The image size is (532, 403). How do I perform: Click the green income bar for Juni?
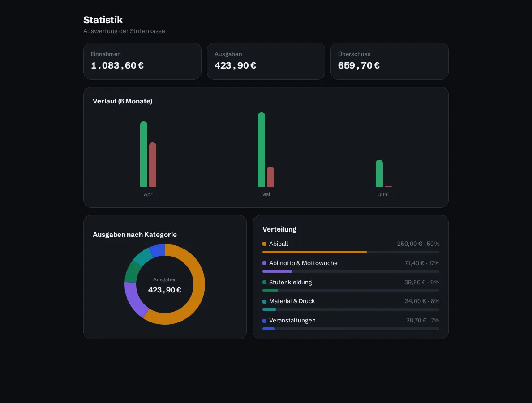click(379, 173)
